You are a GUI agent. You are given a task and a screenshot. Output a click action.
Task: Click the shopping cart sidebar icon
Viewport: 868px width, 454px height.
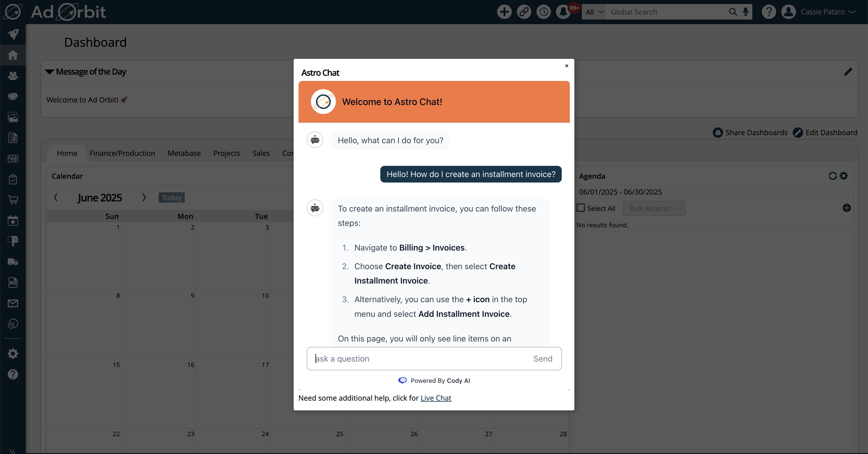point(13,200)
